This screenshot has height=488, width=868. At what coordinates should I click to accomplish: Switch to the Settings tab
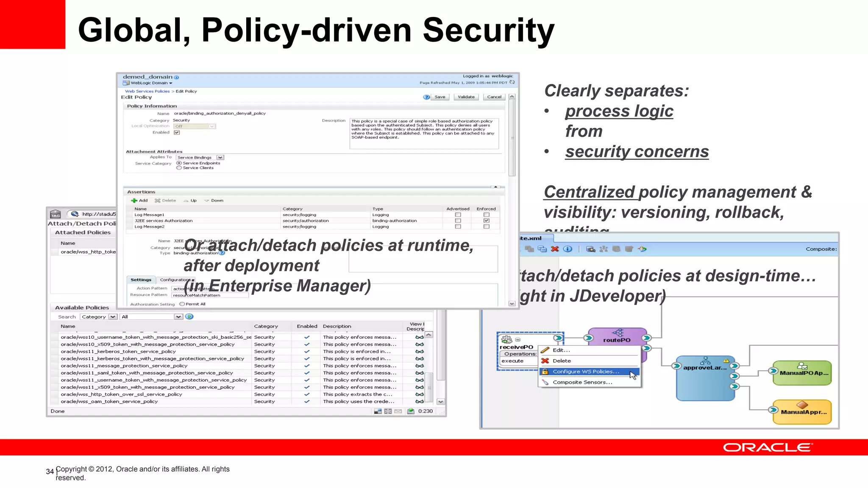tap(141, 280)
